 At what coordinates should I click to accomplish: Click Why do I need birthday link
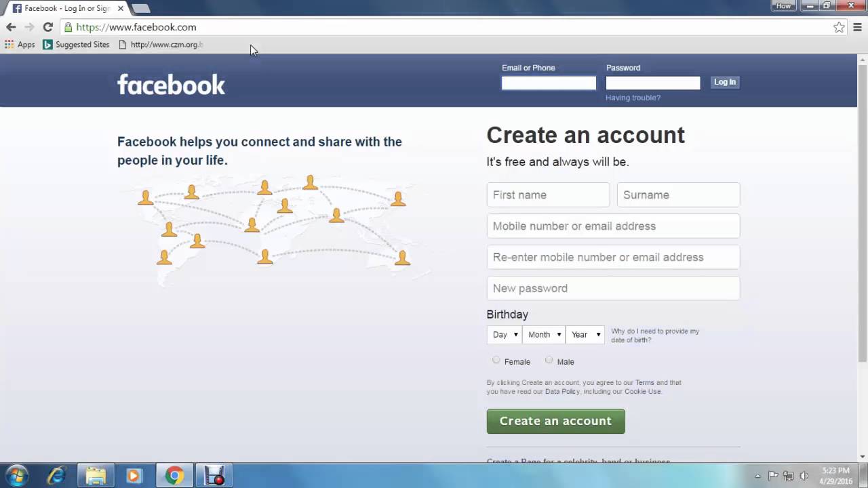click(655, 335)
